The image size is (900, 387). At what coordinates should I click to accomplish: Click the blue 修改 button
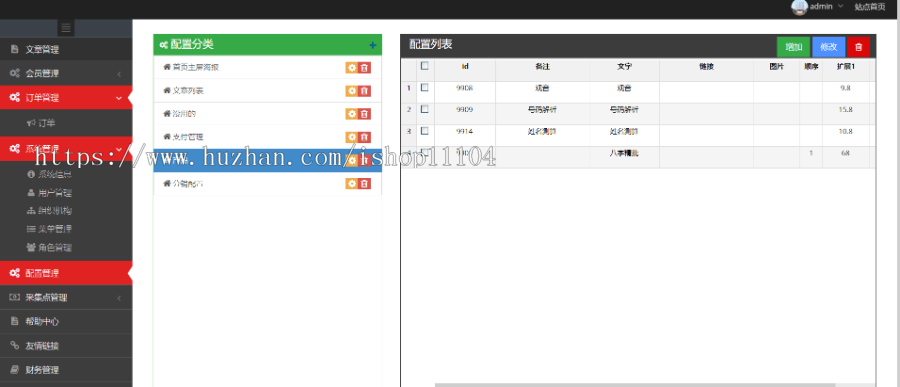pos(829,47)
